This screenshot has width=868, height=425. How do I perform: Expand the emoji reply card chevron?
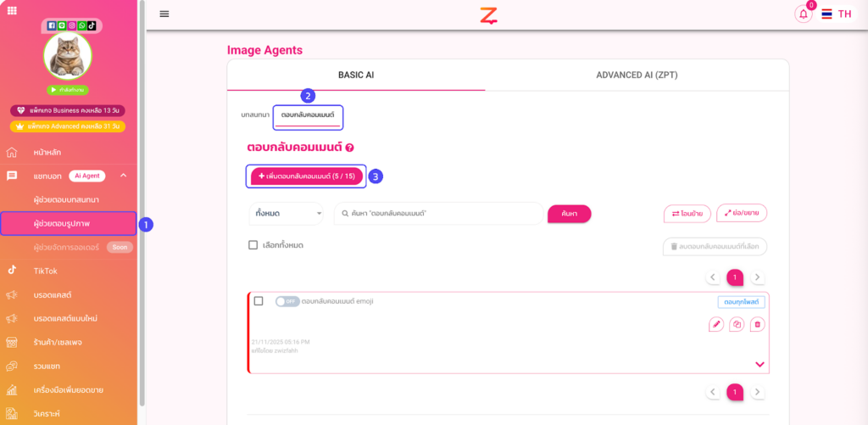759,364
